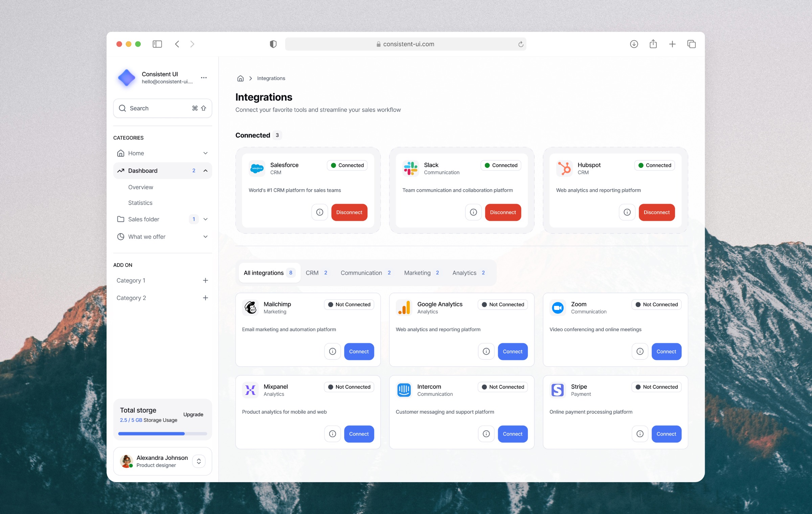Click the Salesforce info icon
The height and width of the screenshot is (514, 812).
(319, 212)
